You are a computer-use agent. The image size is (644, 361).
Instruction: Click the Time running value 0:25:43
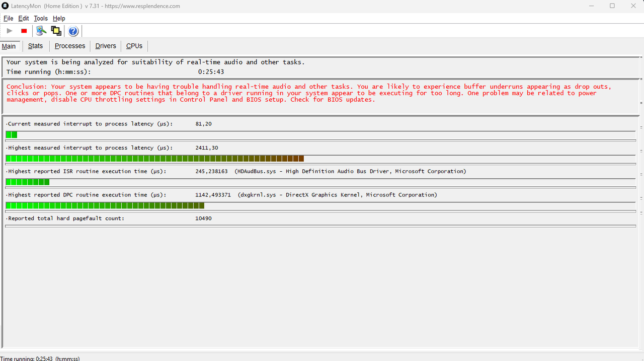pyautogui.click(x=211, y=72)
